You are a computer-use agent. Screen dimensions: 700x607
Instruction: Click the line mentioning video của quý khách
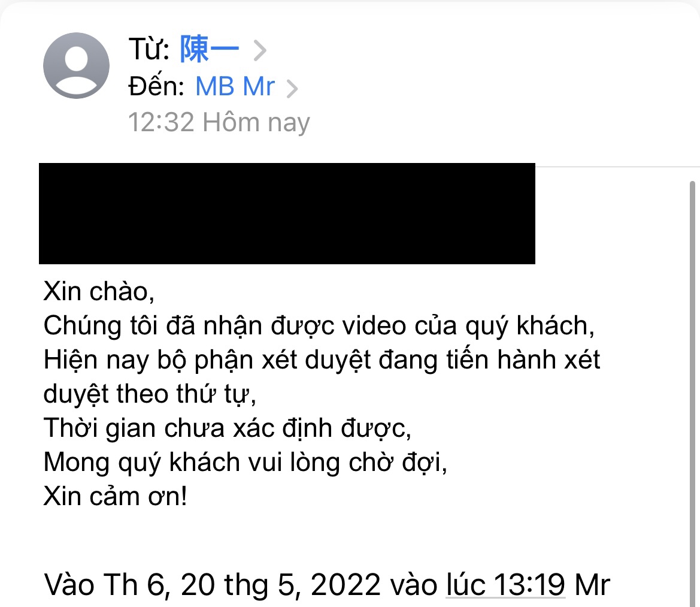click(319, 325)
